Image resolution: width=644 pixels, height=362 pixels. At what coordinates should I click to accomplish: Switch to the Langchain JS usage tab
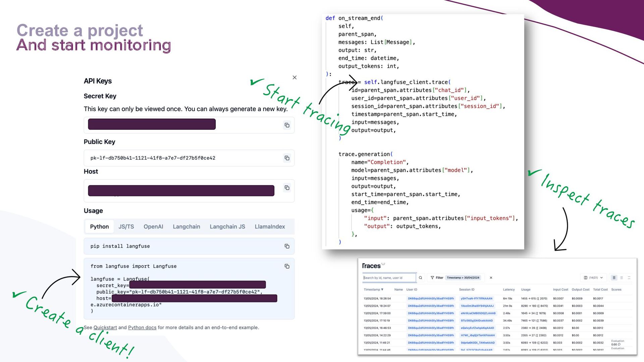227,227
